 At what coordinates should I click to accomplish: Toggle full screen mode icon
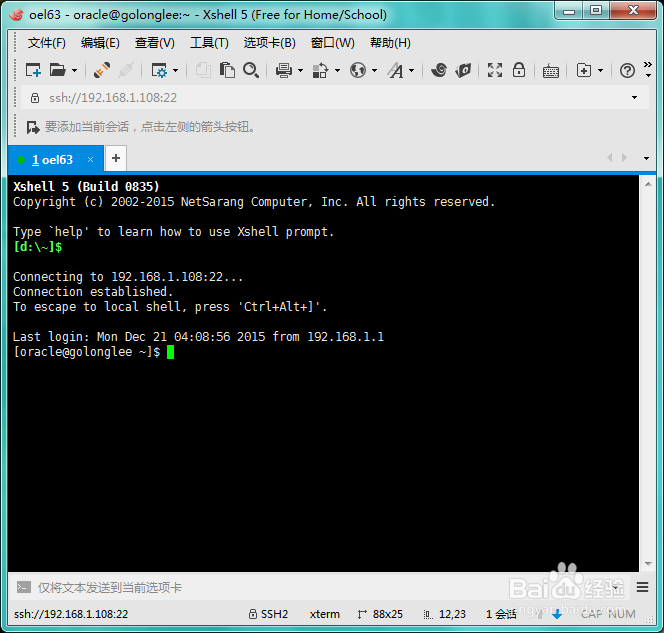pos(495,70)
